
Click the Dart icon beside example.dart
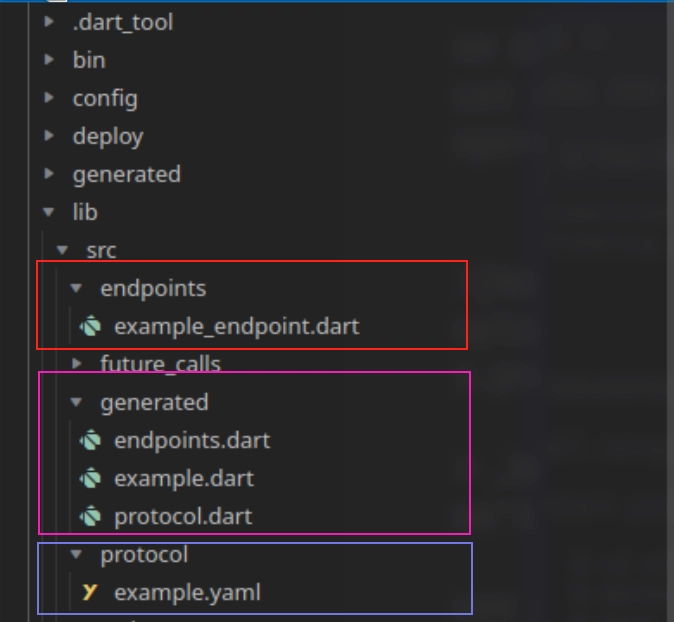pyautogui.click(x=90, y=478)
